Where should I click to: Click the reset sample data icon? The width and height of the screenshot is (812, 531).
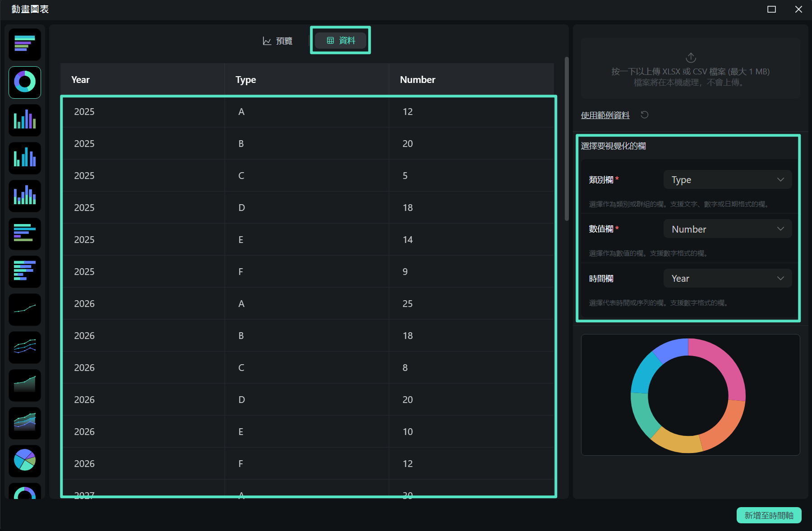(645, 115)
